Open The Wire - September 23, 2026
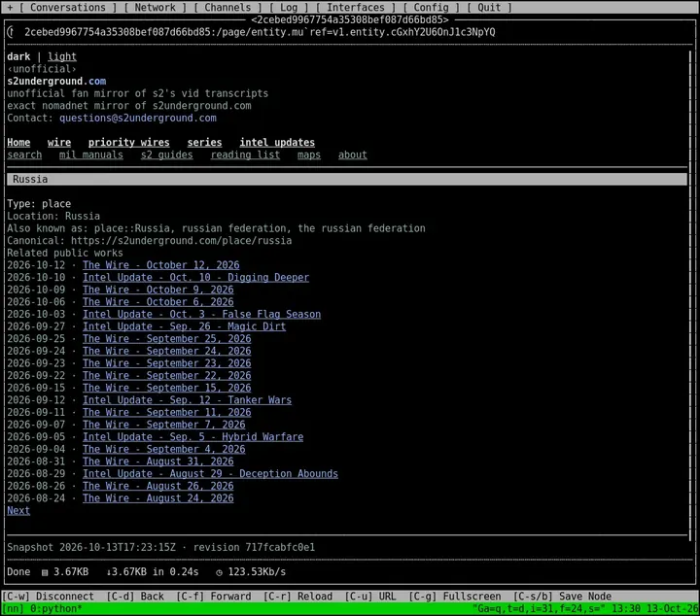The width and height of the screenshot is (700, 616). (x=167, y=363)
